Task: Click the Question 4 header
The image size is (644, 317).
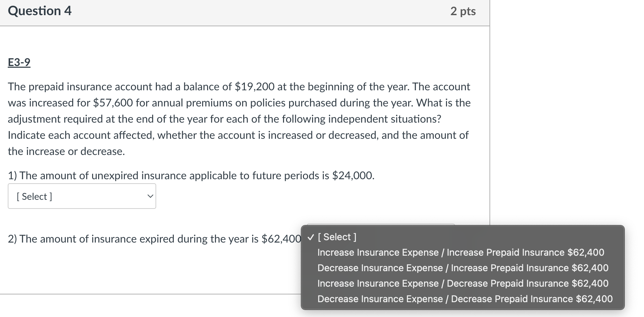Action: (x=39, y=10)
